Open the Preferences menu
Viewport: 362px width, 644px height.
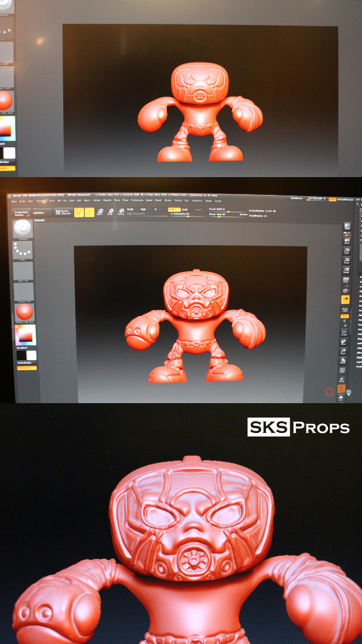(137, 200)
